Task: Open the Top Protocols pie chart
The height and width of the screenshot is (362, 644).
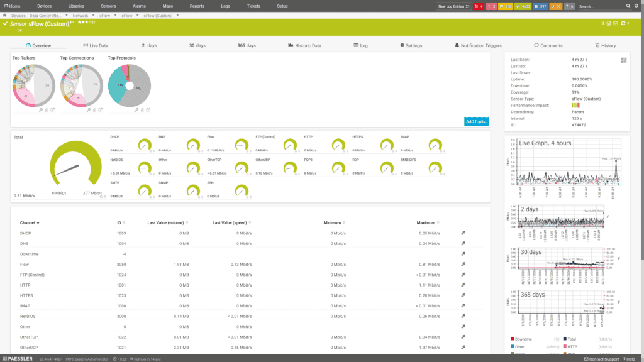Action: [130, 85]
